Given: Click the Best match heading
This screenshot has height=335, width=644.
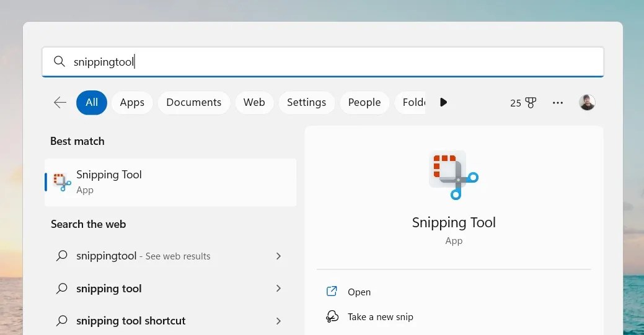Looking at the screenshot, I should (x=77, y=141).
